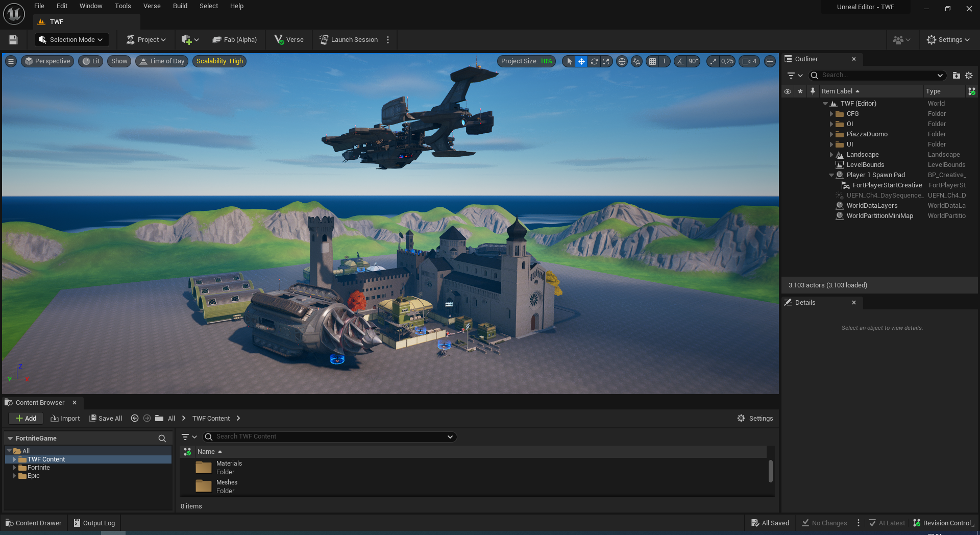Click Save All in Content Browser
980x535 pixels.
pyautogui.click(x=106, y=419)
